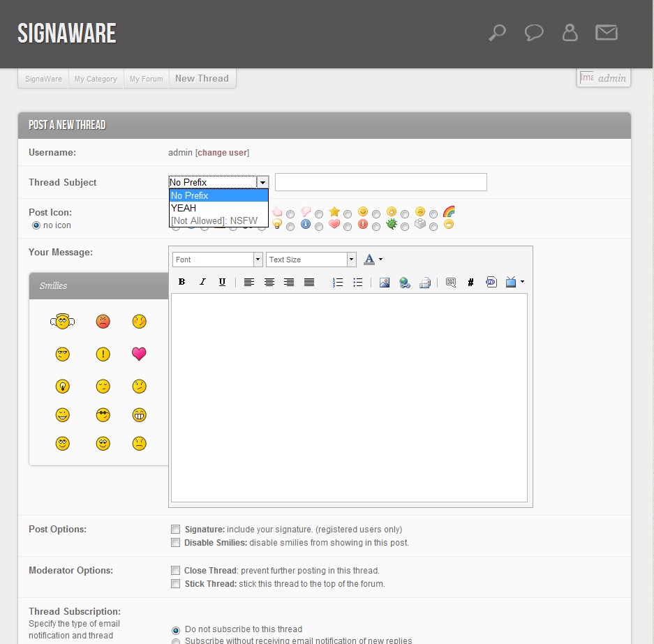Click inside the message body text area

349,398
